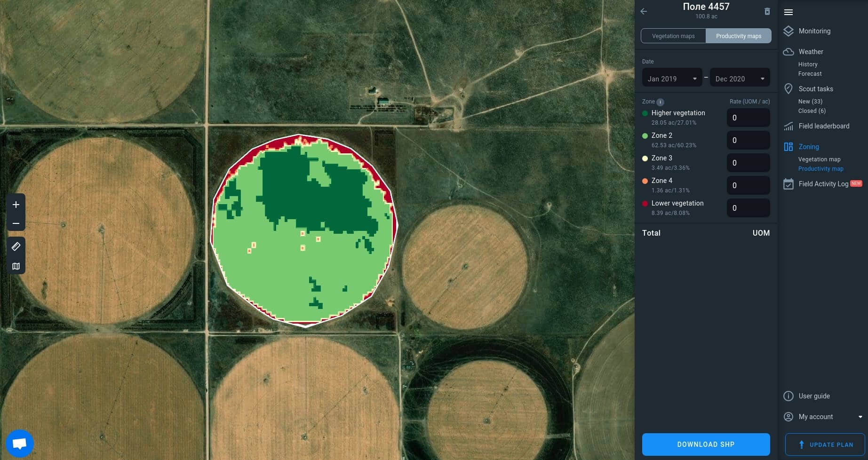Delete field using the trash icon
This screenshot has height=460, width=868.
click(x=767, y=11)
